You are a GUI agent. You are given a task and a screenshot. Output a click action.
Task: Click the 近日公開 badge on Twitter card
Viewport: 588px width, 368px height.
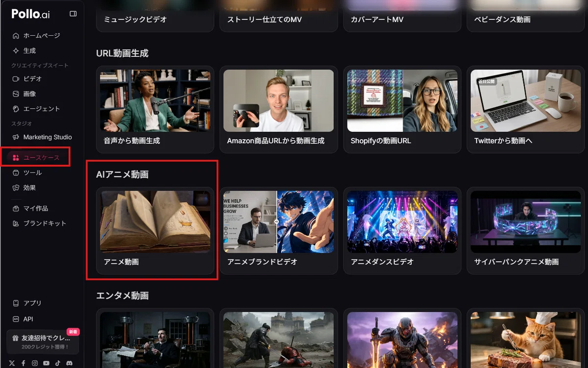(487, 81)
